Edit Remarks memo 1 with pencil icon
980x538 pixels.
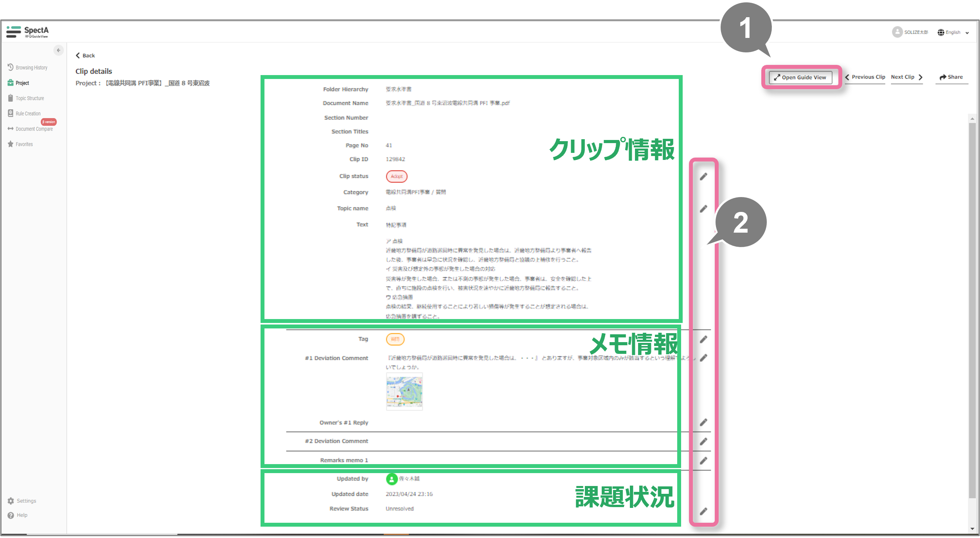pyautogui.click(x=703, y=461)
